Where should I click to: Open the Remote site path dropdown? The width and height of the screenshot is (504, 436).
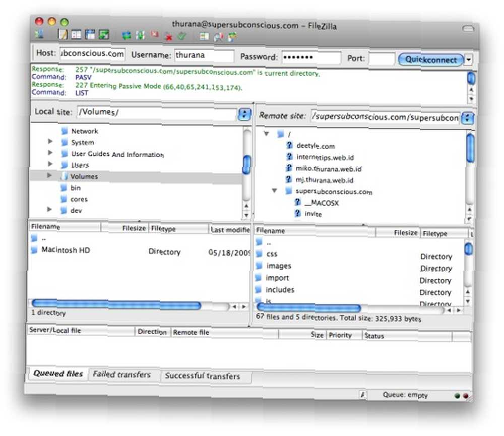pos(467,118)
